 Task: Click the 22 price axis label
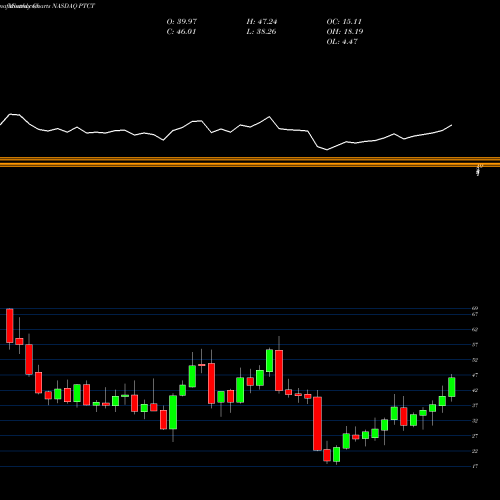[475, 451]
